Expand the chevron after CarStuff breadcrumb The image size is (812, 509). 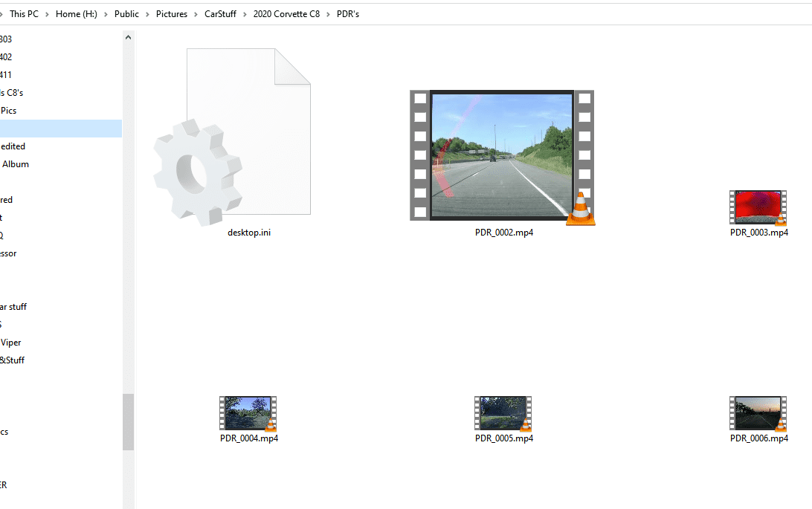(246, 14)
